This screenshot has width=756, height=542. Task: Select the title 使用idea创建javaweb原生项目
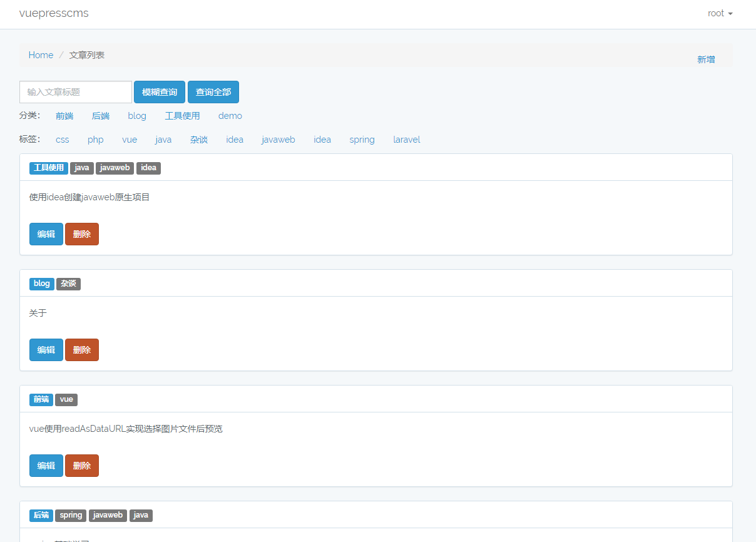[89, 197]
